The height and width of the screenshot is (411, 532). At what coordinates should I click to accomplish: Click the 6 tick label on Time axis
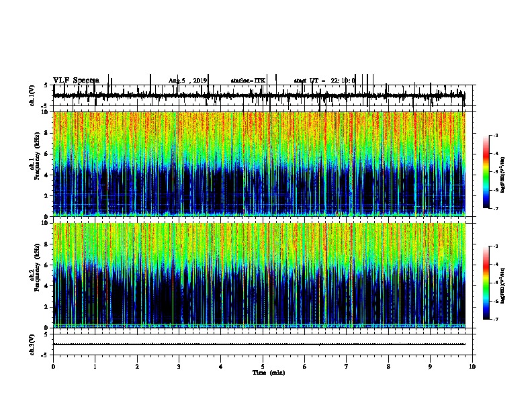click(304, 366)
